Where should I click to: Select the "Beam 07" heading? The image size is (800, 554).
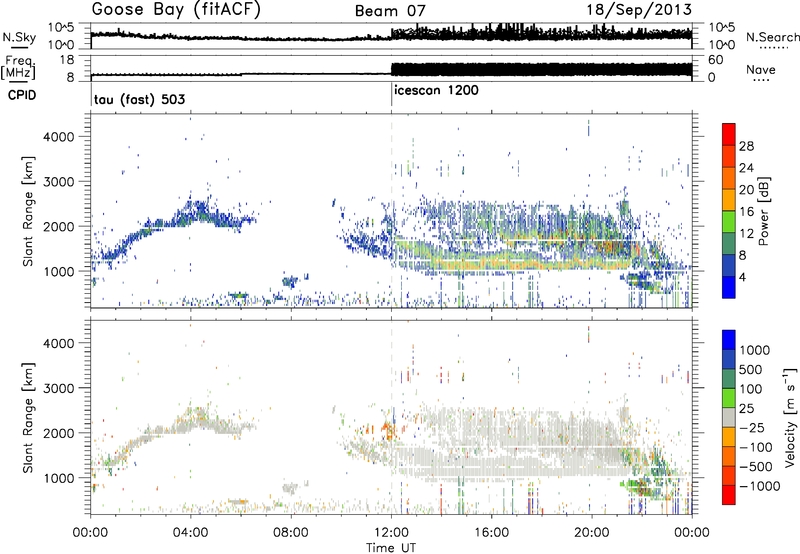tap(390, 11)
